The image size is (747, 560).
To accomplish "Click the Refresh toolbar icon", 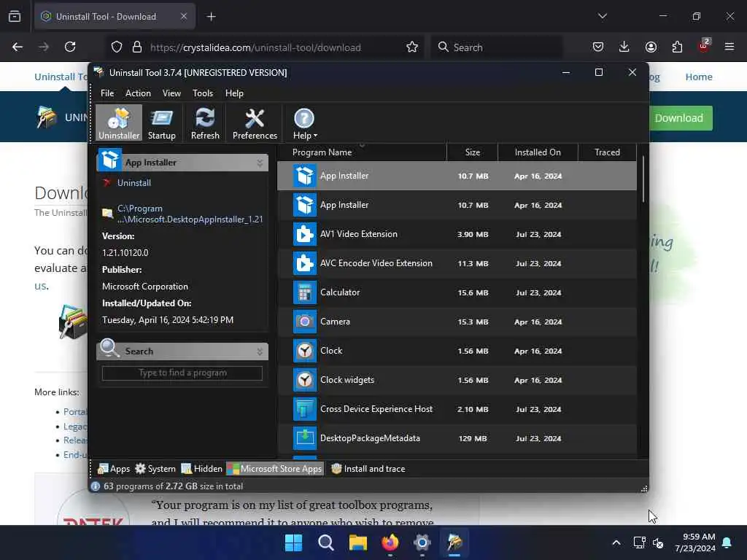I will (x=205, y=123).
